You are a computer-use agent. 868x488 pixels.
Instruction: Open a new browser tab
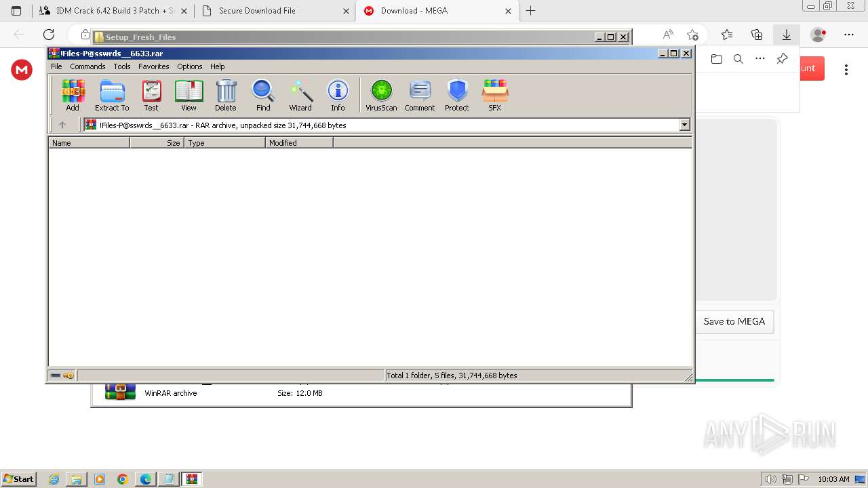click(530, 11)
